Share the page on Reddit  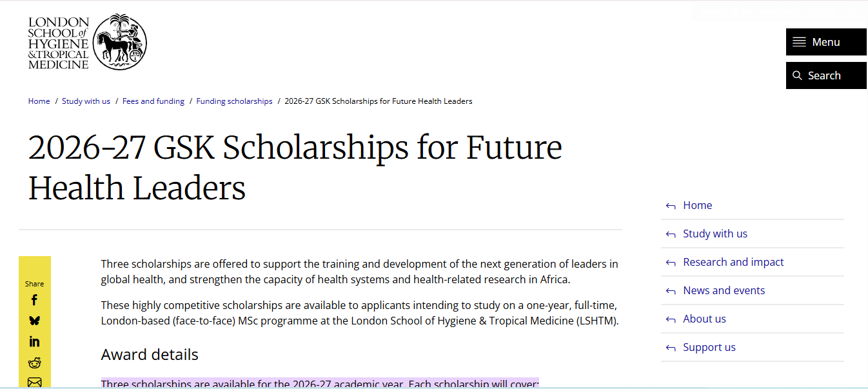tap(34, 363)
